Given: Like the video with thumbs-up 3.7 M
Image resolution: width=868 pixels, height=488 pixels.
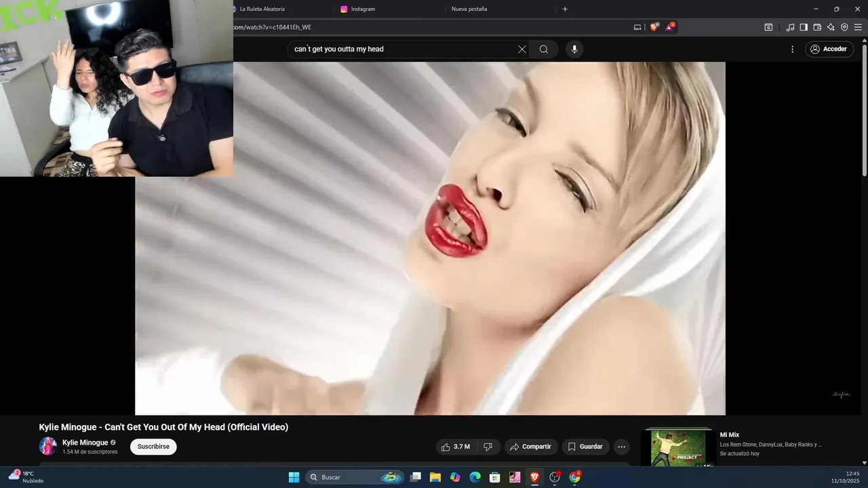Looking at the screenshot, I should point(455,447).
